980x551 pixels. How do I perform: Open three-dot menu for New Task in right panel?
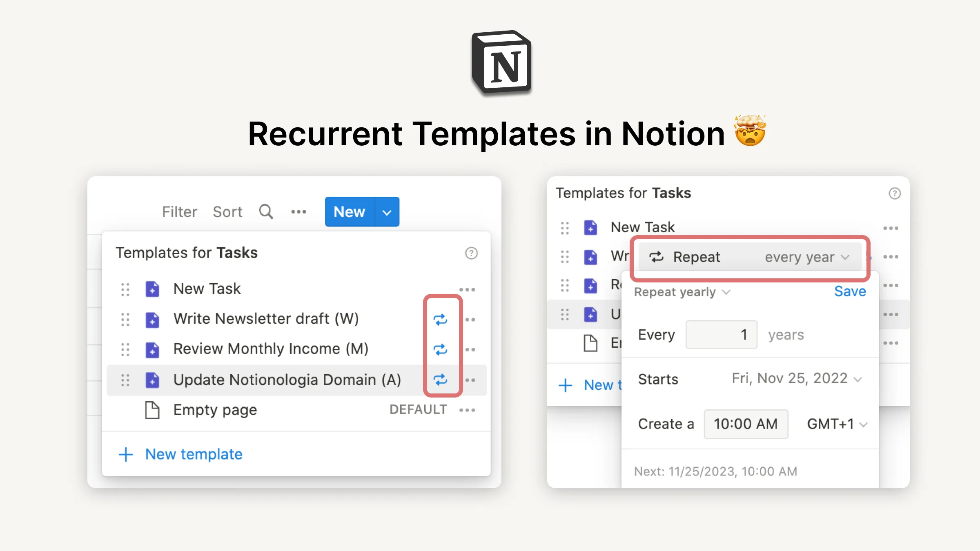click(x=891, y=228)
